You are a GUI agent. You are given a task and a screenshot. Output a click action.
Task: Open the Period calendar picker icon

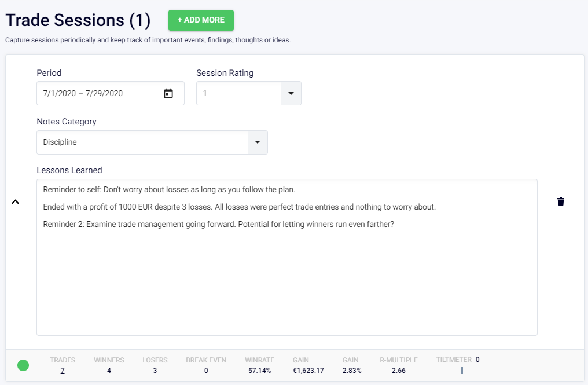pos(168,93)
